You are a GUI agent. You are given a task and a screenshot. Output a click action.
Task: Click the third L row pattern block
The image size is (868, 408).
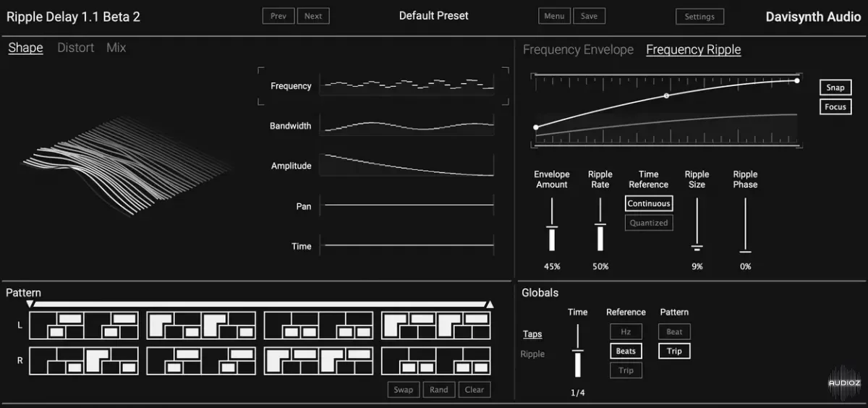tap(318, 325)
